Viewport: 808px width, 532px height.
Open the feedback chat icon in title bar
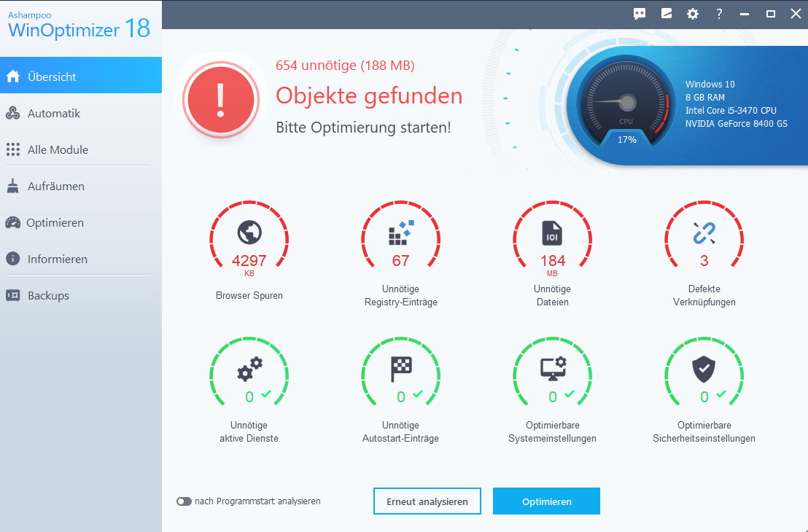point(640,14)
